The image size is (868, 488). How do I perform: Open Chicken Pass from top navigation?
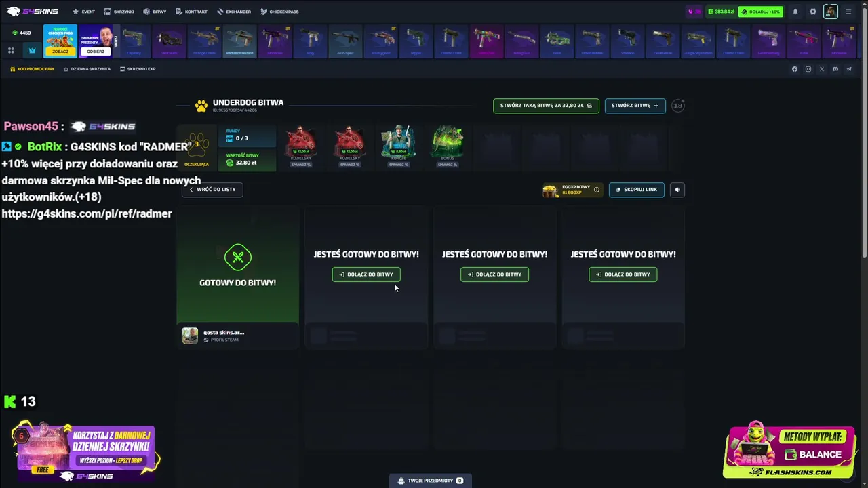coord(279,12)
